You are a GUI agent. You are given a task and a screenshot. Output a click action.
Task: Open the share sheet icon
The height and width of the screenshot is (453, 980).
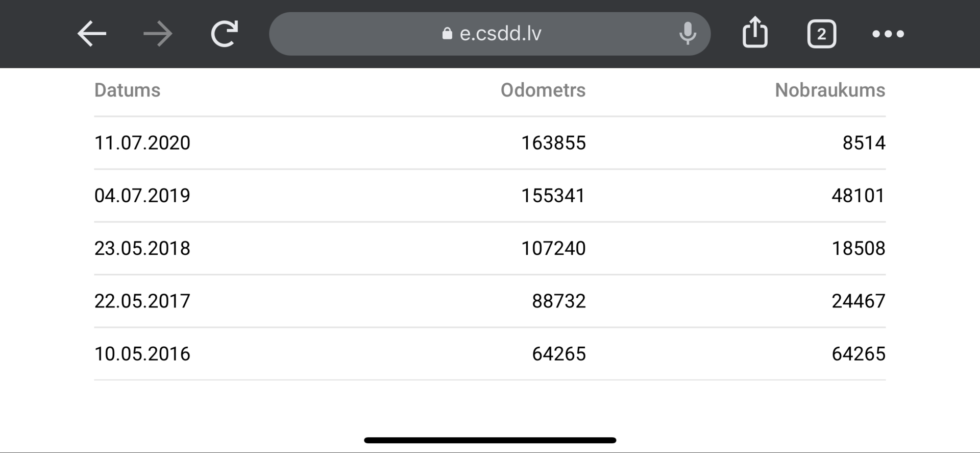pos(755,33)
